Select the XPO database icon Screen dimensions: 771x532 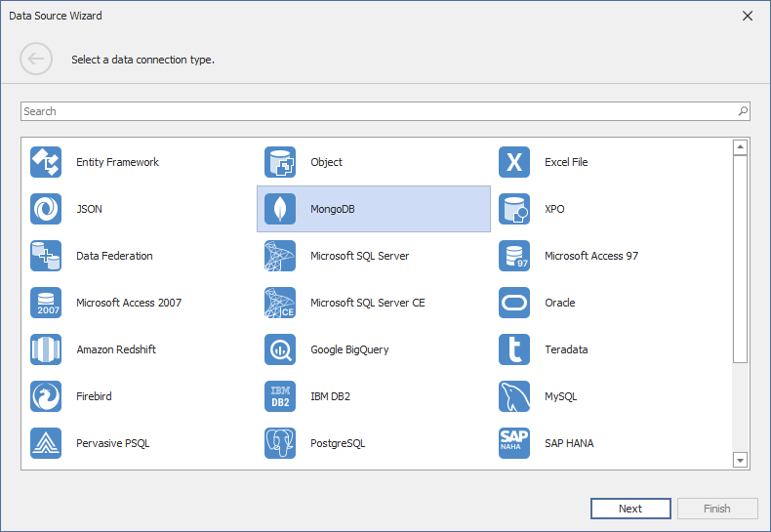(513, 209)
